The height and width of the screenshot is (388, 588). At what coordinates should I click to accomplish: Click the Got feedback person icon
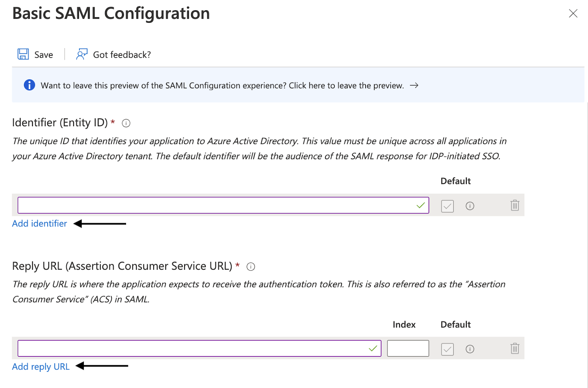[x=82, y=54]
